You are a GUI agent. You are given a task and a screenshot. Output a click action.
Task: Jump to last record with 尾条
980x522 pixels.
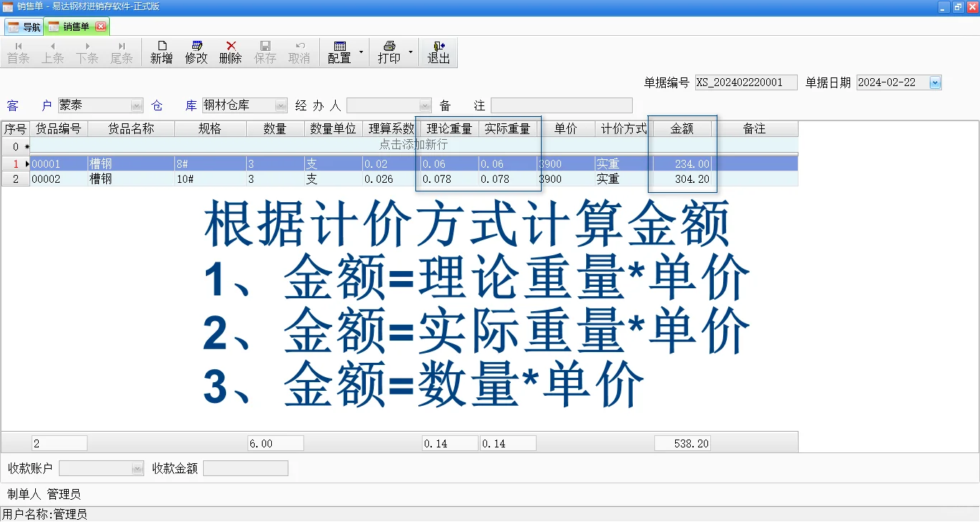tap(121, 52)
